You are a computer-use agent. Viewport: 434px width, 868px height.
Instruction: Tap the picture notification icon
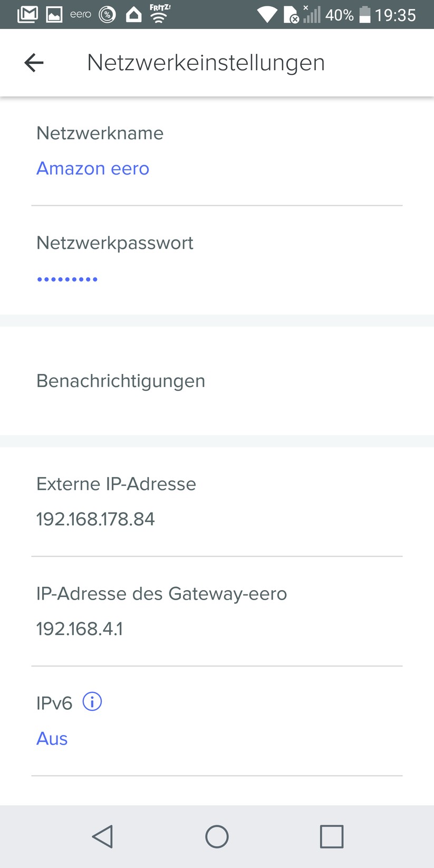coord(54,15)
